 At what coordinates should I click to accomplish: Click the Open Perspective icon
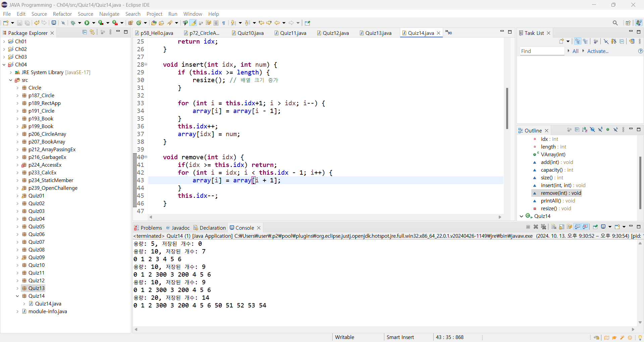(x=628, y=23)
